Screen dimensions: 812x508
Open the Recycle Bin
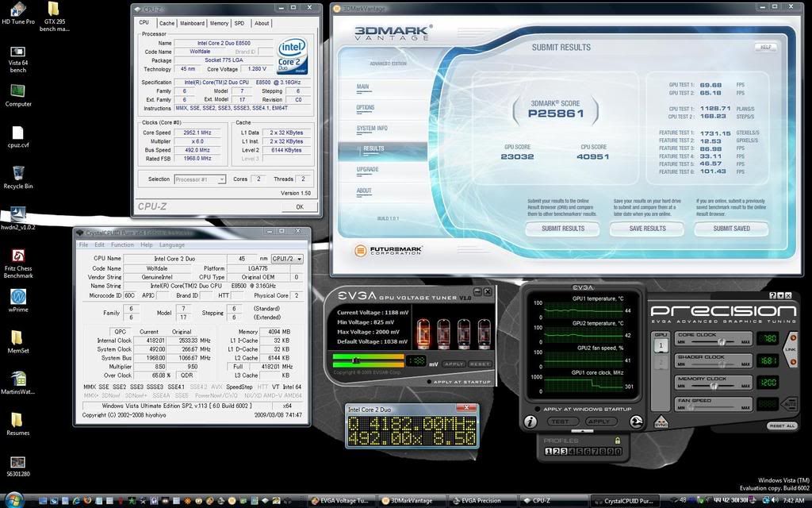click(18, 177)
